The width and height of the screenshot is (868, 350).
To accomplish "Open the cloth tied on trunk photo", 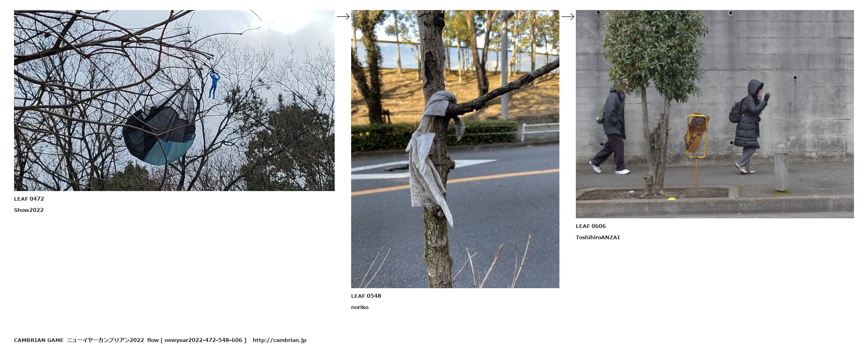I will tap(455, 149).
